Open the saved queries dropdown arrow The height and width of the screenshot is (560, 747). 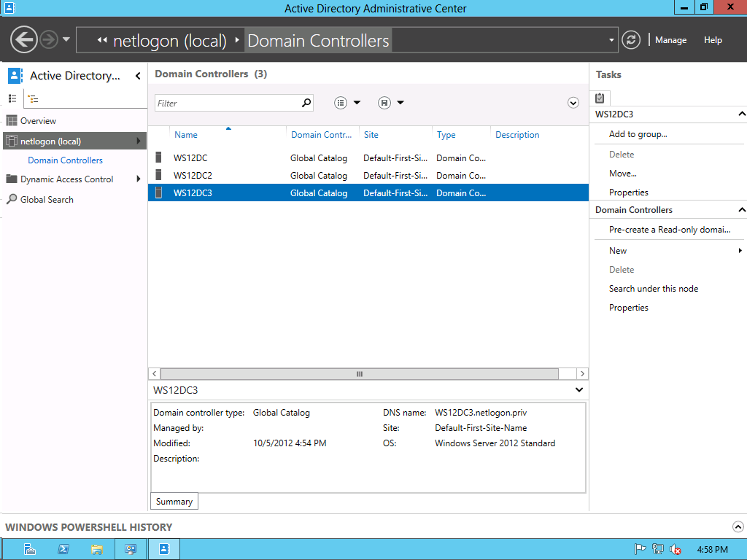pos(400,103)
